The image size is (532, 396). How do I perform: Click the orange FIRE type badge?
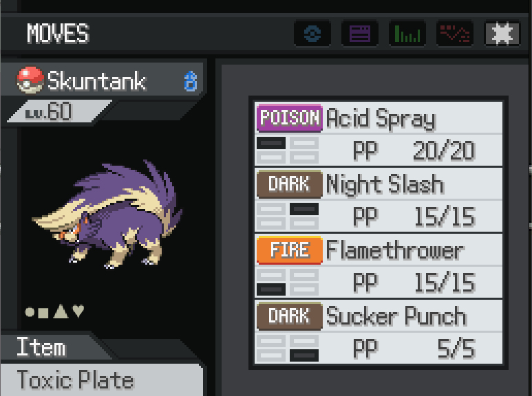pos(290,250)
